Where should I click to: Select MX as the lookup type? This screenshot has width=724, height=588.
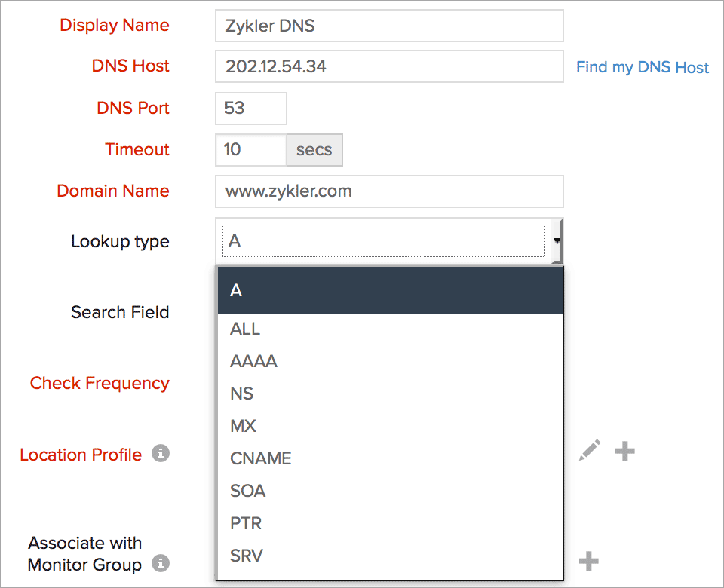243,426
